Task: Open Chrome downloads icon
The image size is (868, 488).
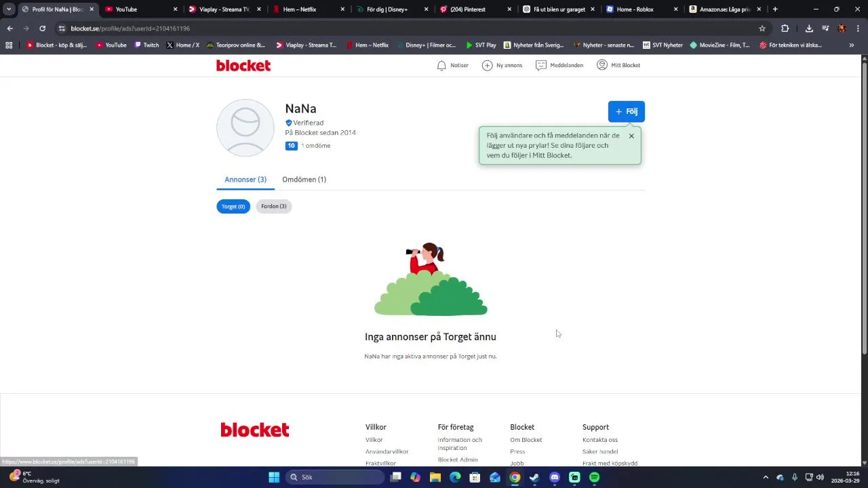Action: tap(809, 28)
